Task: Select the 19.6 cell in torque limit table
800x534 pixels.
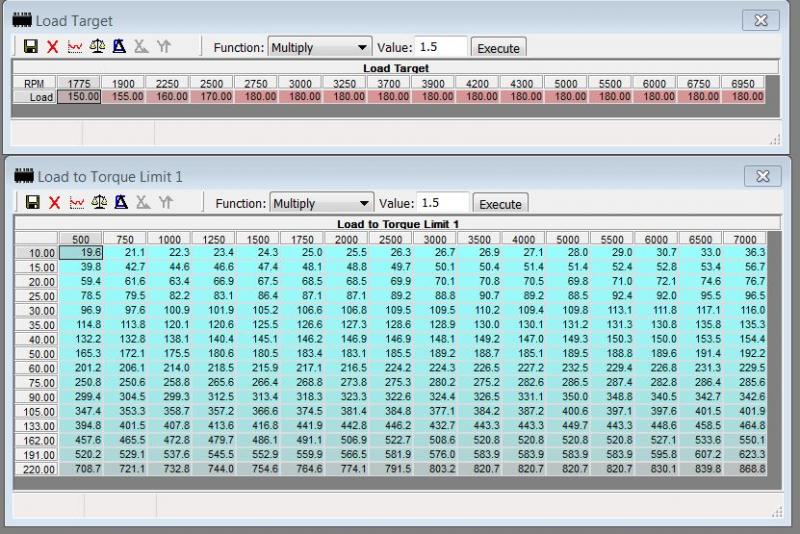Action: (x=78, y=253)
